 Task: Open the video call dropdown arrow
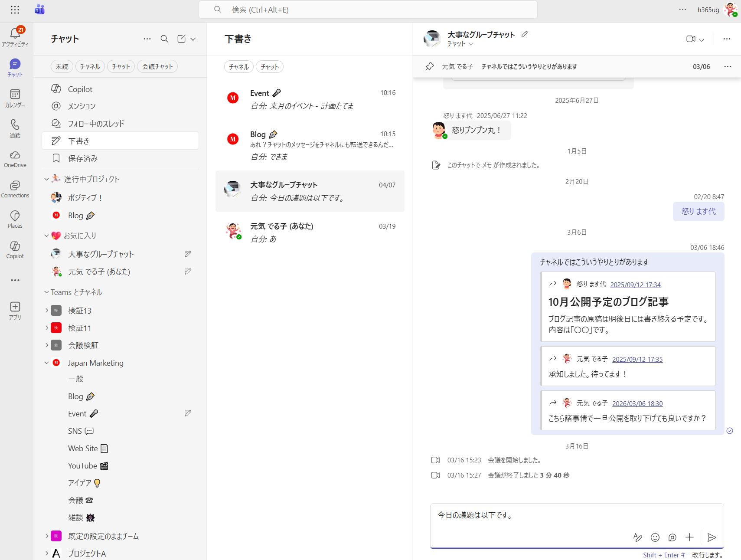point(702,39)
